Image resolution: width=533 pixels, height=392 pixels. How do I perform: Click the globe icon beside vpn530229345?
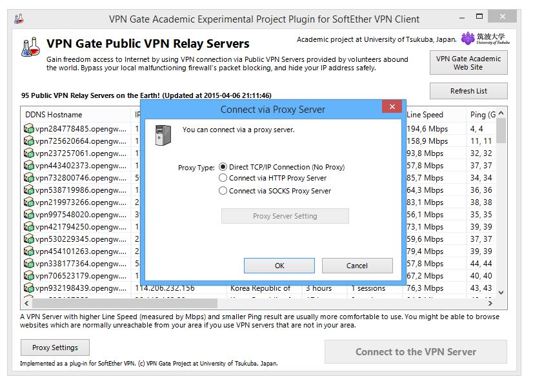[29, 239]
